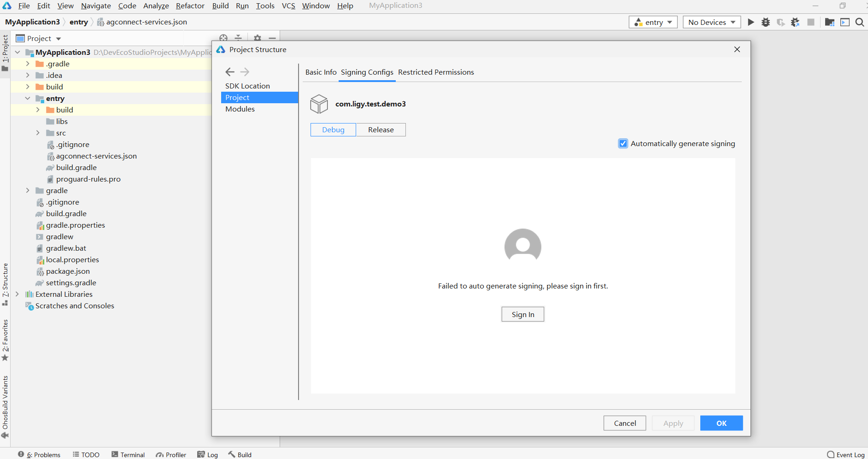Click the Apply button
This screenshot has height=459, width=868.
tap(673, 423)
